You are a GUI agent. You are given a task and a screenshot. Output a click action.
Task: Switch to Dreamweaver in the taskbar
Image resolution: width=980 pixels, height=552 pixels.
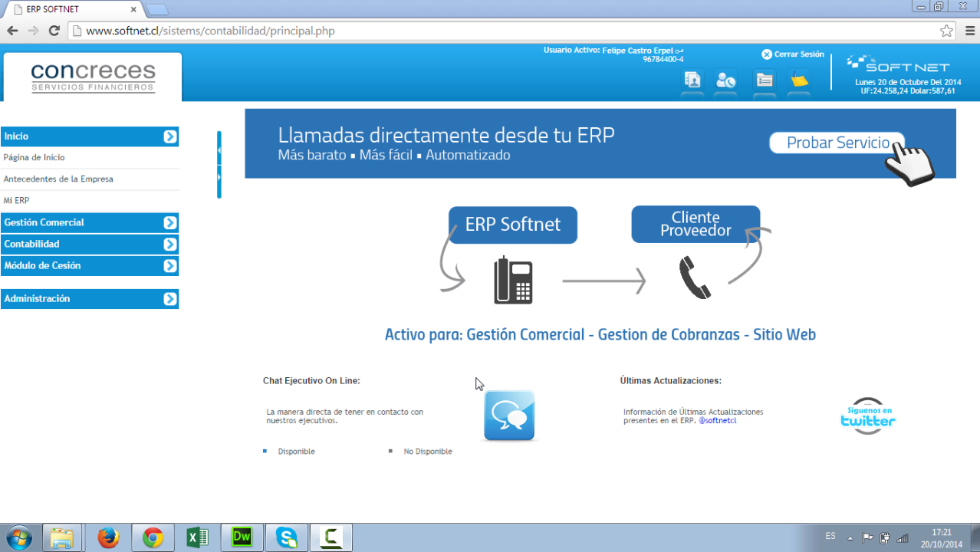[x=242, y=537]
